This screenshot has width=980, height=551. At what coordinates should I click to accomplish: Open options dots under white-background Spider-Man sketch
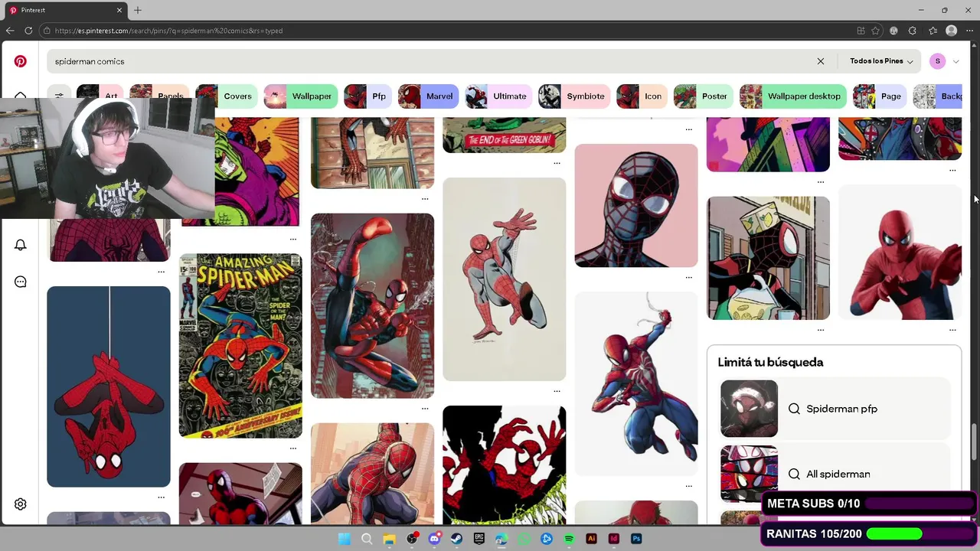coord(557,391)
